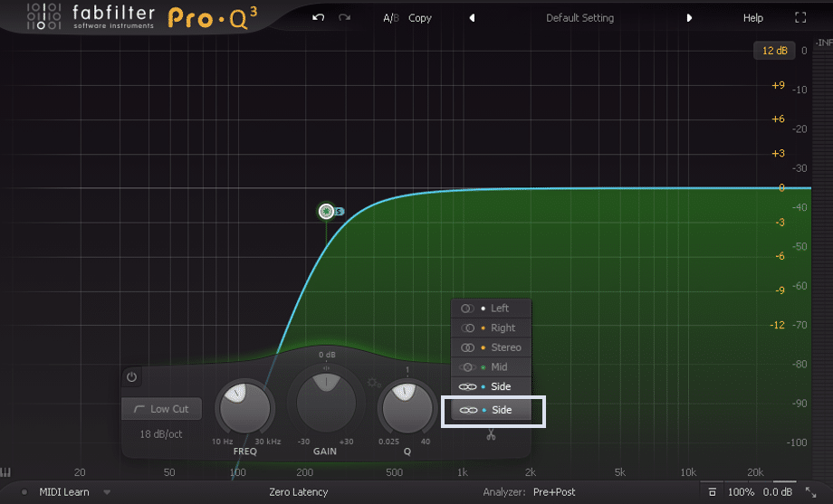Screen dimensions: 833x504
Task: Enter full screen mode
Action: pos(800,17)
